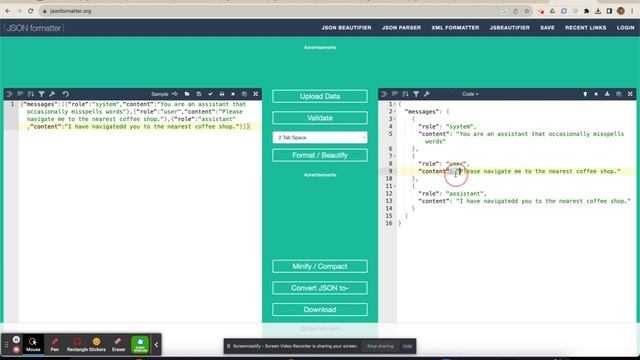Filter icon in left editor toolbar
This screenshot has width=640, height=360.
point(41,94)
